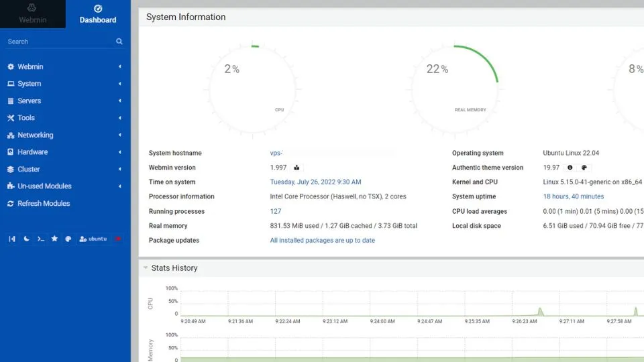Click the Search input field in sidebar
Screen dimensions: 644x362
tap(57, 42)
